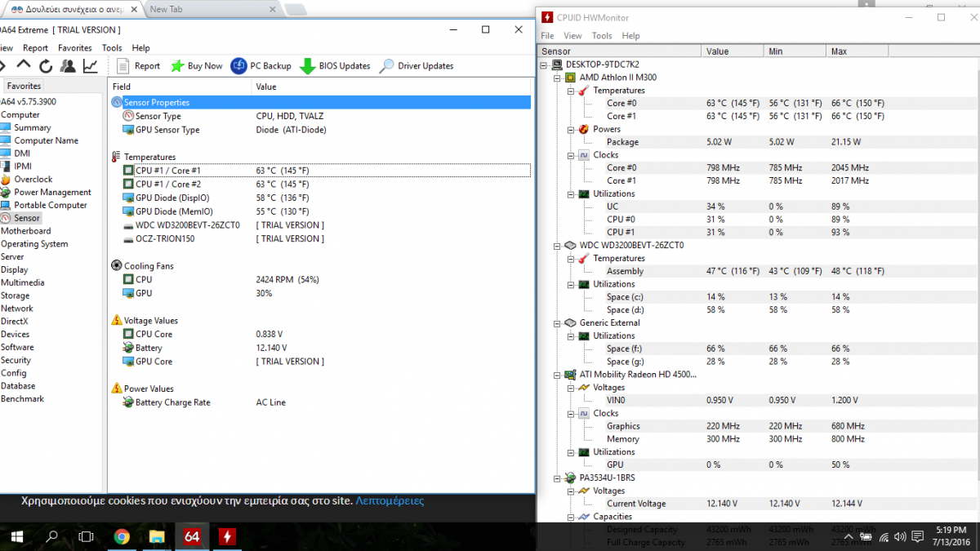Viewport: 980px width, 551px height.
Task: Open the Benchmark category in AIDA64
Action: pyautogui.click(x=22, y=399)
